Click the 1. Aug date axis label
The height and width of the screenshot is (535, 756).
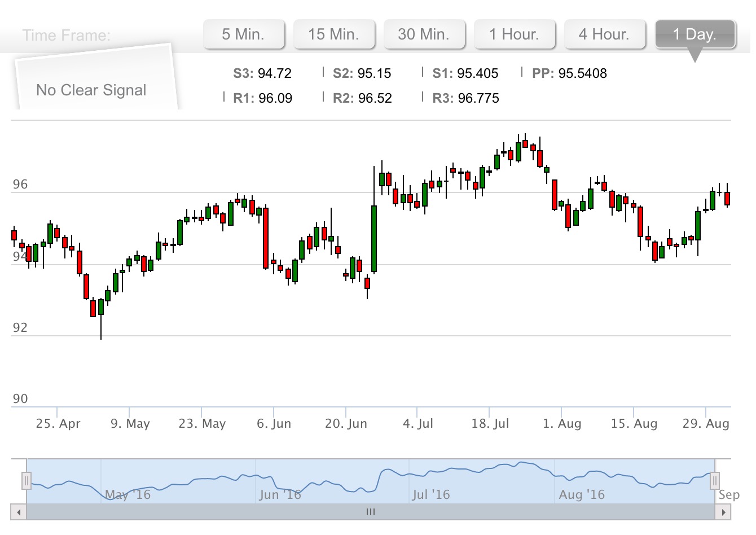coord(562,424)
